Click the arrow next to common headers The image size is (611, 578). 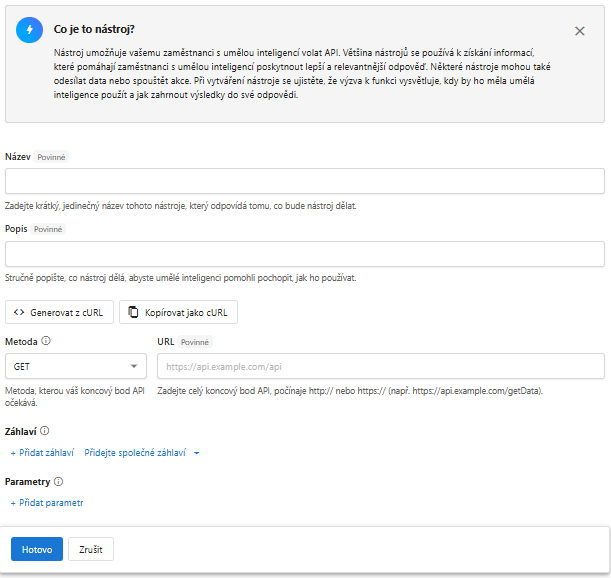(197, 453)
